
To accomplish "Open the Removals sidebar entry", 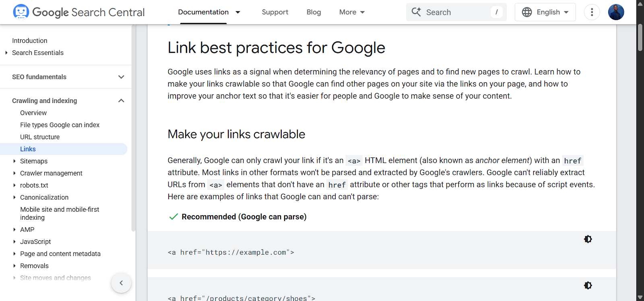I will point(34,266).
